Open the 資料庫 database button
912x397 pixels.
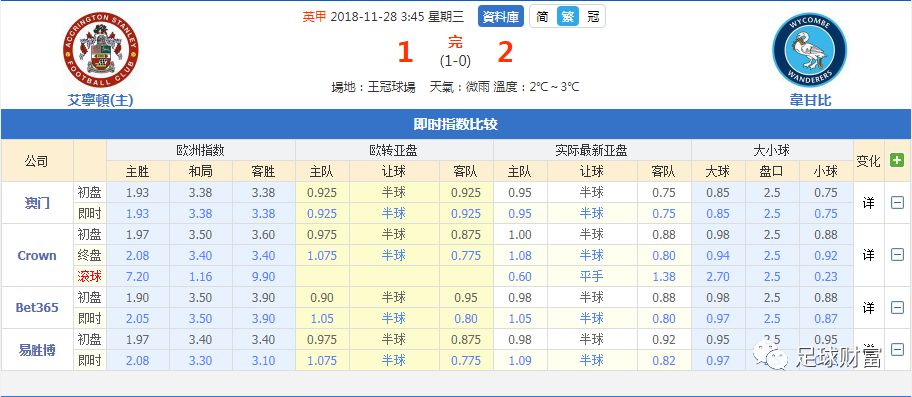(501, 16)
